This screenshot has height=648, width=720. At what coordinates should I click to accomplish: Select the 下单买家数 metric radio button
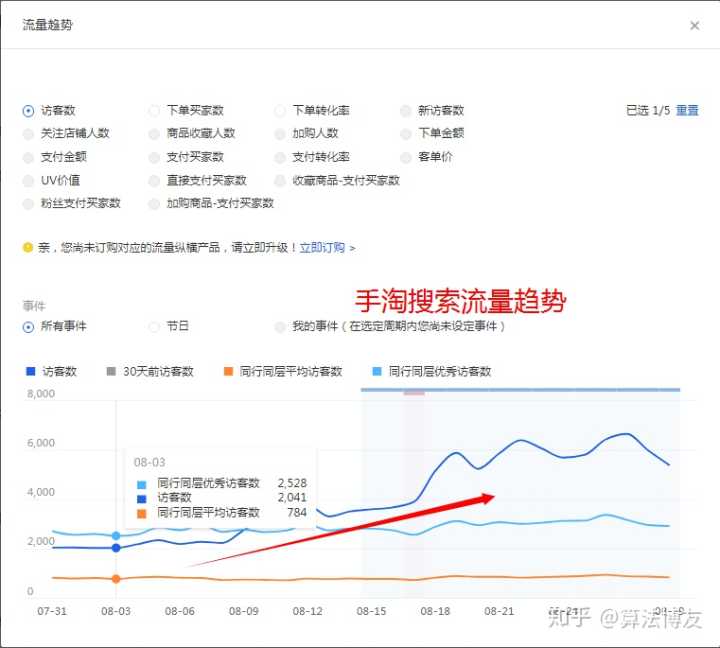point(154,111)
